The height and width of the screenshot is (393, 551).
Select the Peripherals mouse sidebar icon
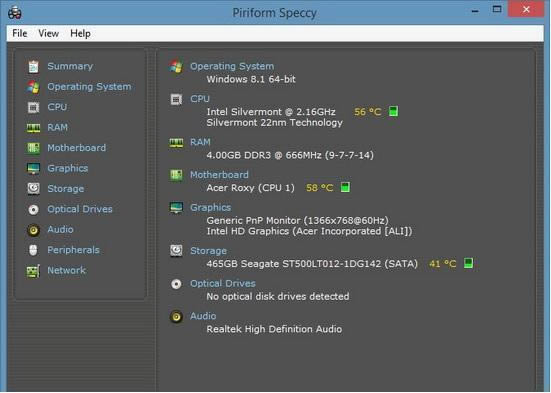[33, 250]
